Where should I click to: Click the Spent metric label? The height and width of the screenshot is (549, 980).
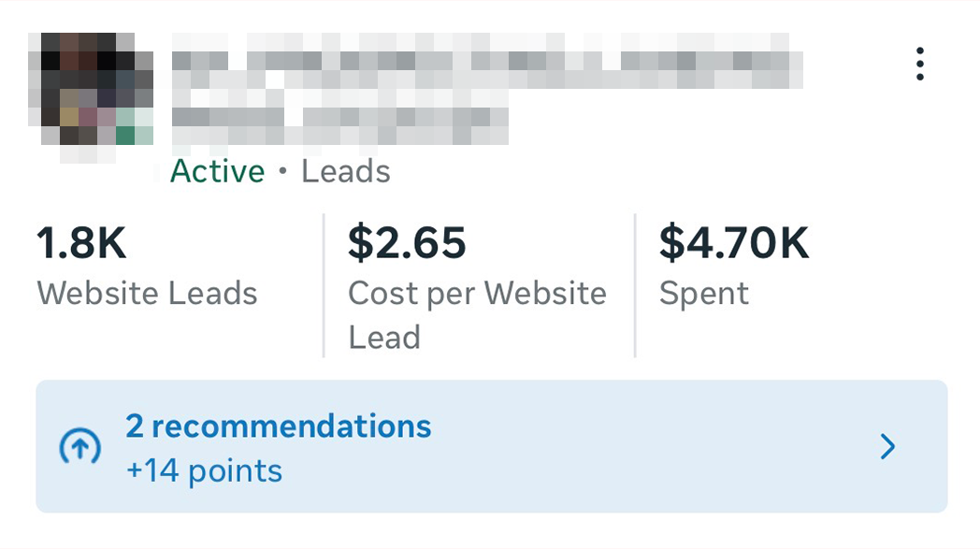[704, 293]
